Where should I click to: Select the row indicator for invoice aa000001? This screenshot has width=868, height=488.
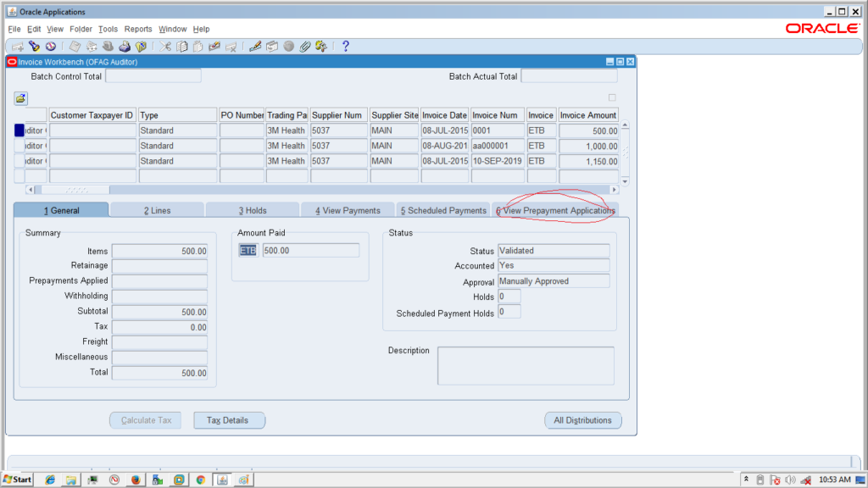[19, 146]
